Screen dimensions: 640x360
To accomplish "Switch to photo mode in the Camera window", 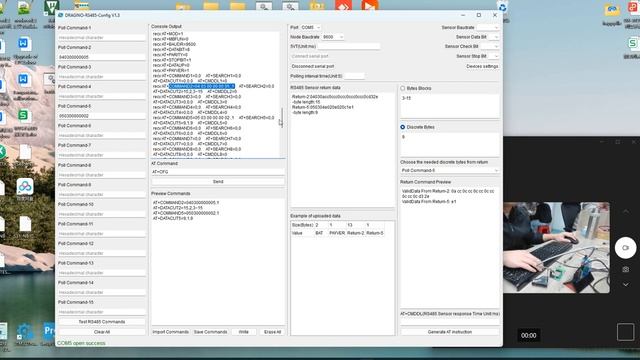I will [x=625, y=269].
